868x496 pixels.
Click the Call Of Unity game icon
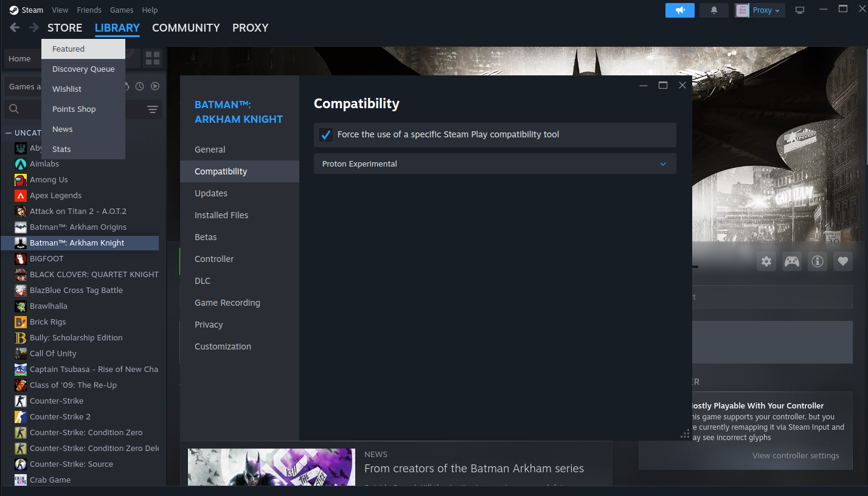pos(21,354)
